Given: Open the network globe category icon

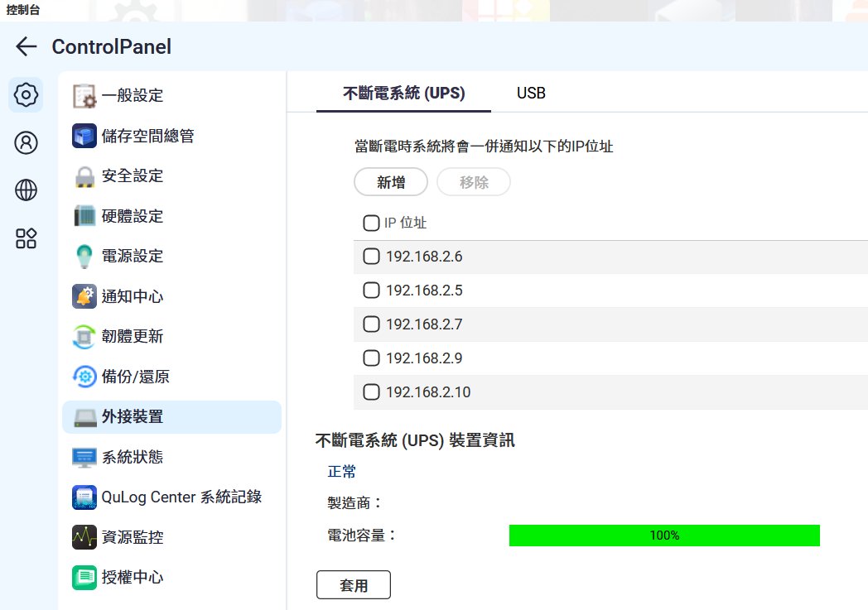Looking at the screenshot, I should click(x=26, y=190).
